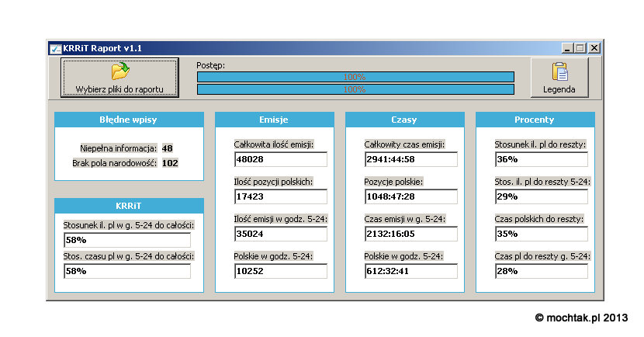This screenshot has height=337, width=644.
Task: Click the 'Czas pl do reszty g. 5-24' field 28%
Action: [542, 271]
